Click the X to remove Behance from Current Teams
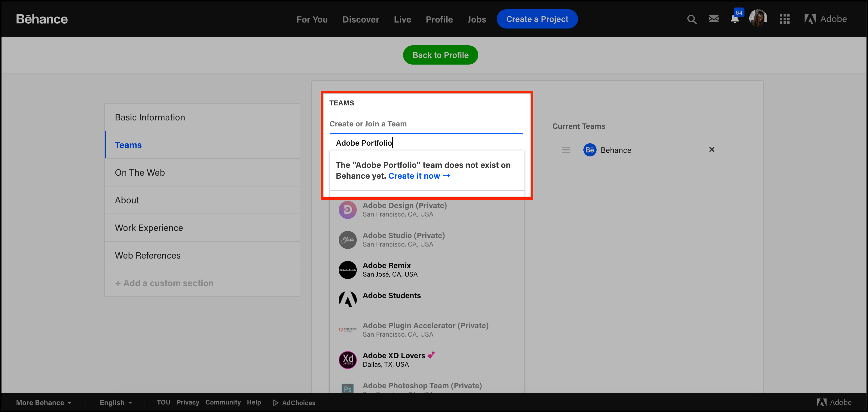The image size is (868, 412). (x=711, y=149)
